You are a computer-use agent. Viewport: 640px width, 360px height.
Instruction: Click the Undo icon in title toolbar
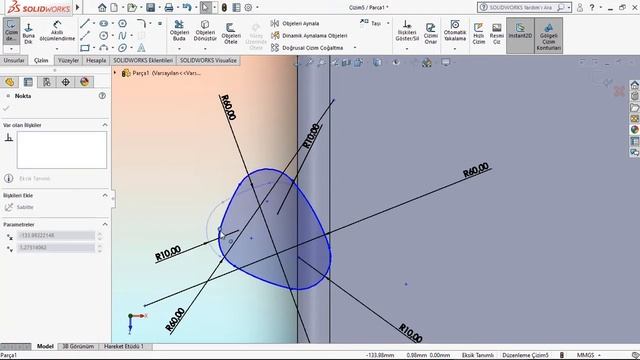(x=187, y=7)
